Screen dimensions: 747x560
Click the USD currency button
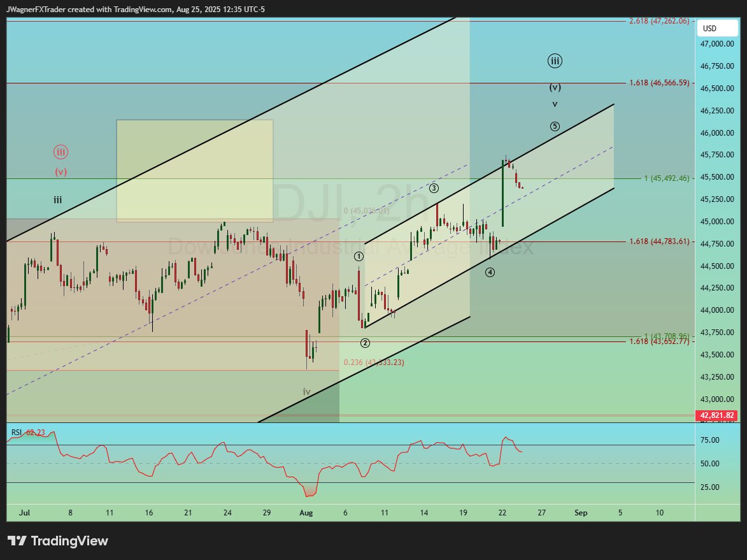(x=717, y=29)
